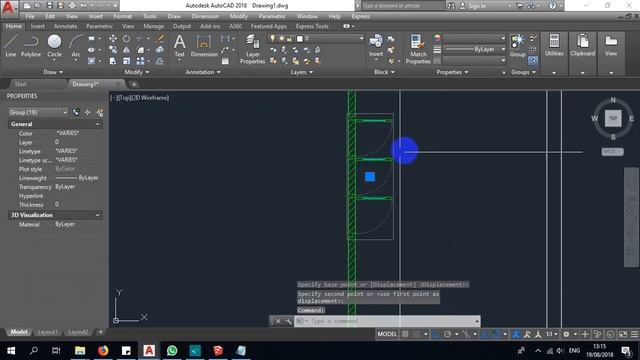Click the Erase tool icon
This screenshot has height=360, width=640.
(160, 38)
